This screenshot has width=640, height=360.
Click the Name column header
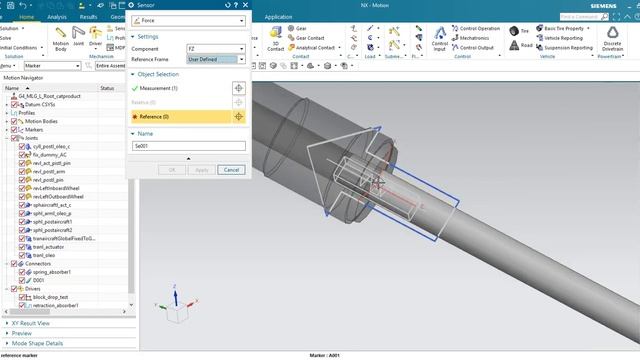[x=51, y=88]
